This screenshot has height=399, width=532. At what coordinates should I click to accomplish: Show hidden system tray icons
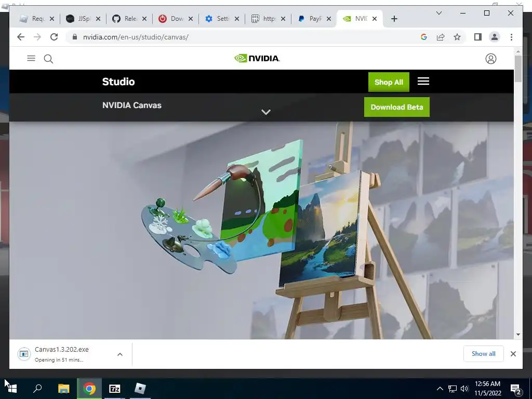pyautogui.click(x=440, y=389)
